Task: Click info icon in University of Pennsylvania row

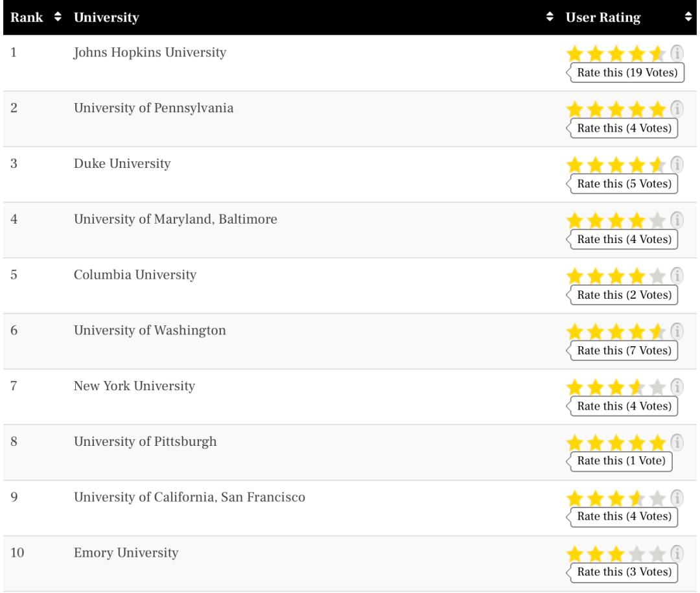Action: point(677,108)
